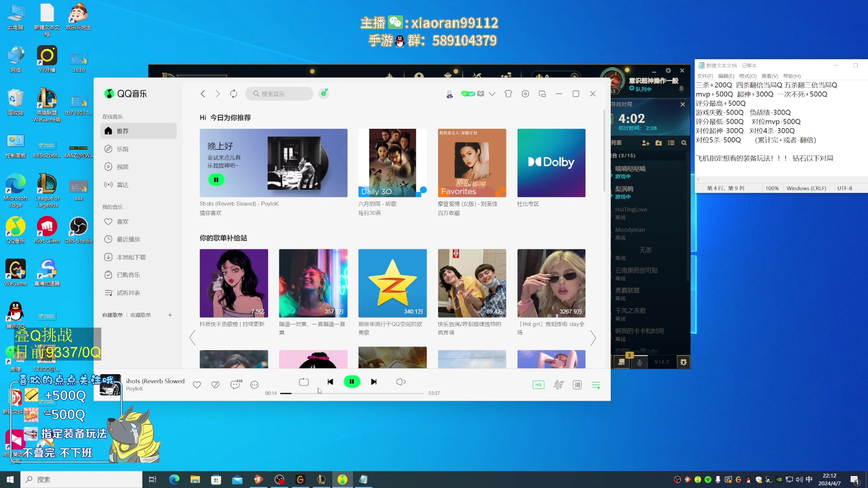Screen dimensions: 868x488
Task: Open League client settings gear
Action: pos(668,70)
